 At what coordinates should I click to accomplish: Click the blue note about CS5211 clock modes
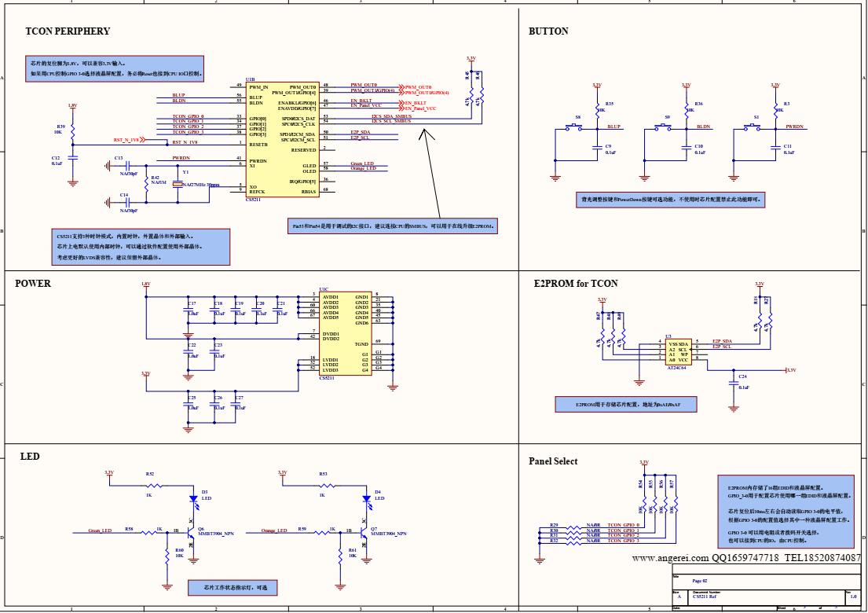pyautogui.click(x=141, y=247)
